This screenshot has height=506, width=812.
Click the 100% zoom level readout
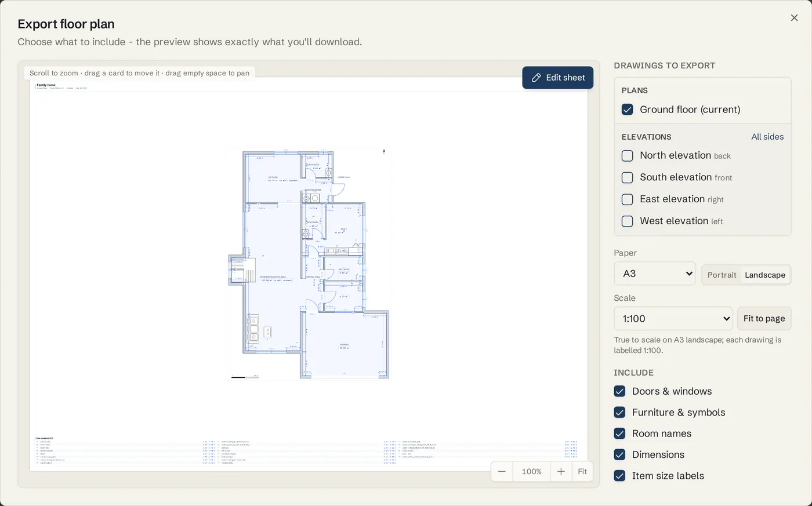coord(531,472)
